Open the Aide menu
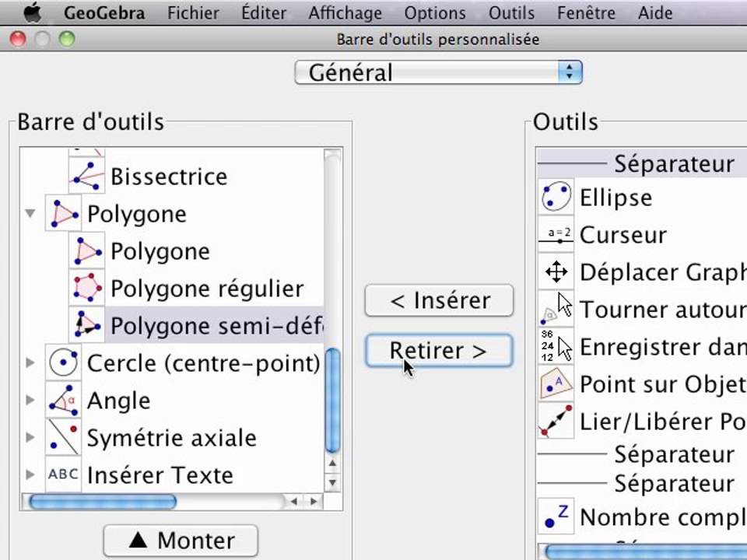The image size is (747, 560). [655, 13]
